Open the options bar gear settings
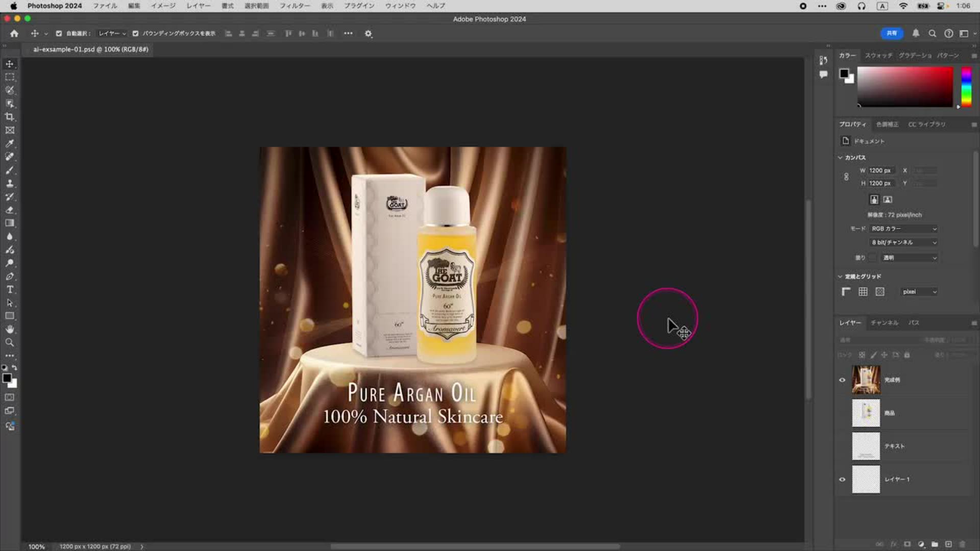The width and height of the screenshot is (980, 551). [369, 34]
